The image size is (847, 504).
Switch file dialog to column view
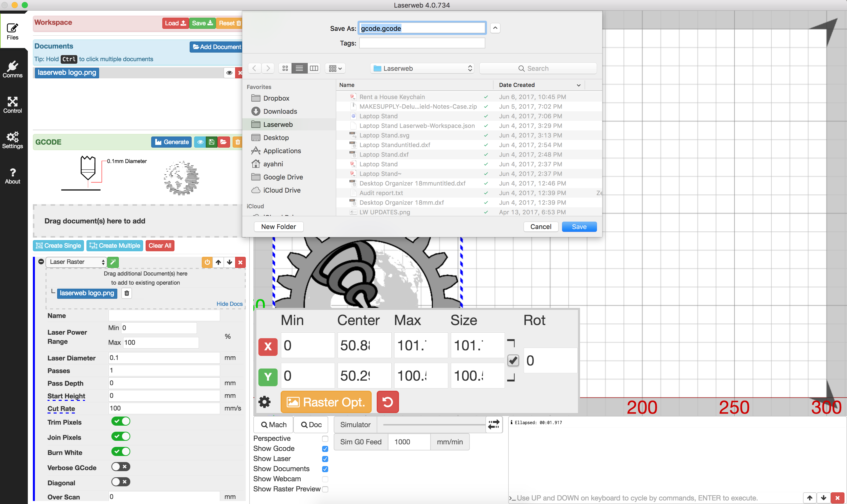pos(314,68)
